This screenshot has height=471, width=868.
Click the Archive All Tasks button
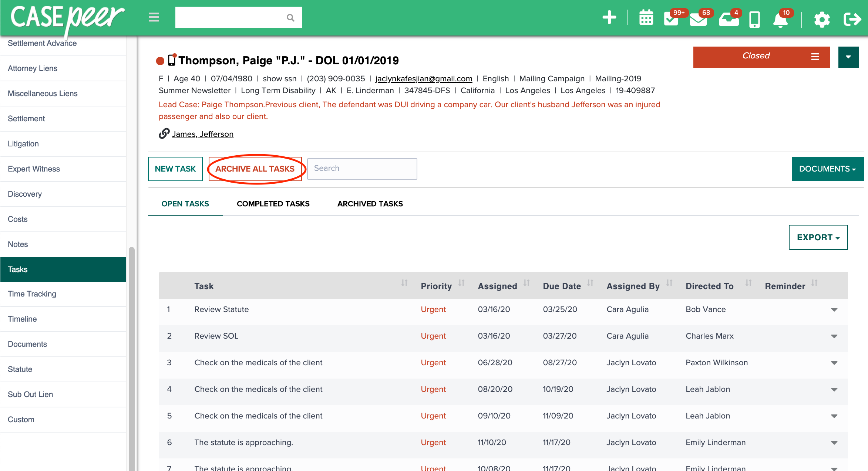(255, 169)
